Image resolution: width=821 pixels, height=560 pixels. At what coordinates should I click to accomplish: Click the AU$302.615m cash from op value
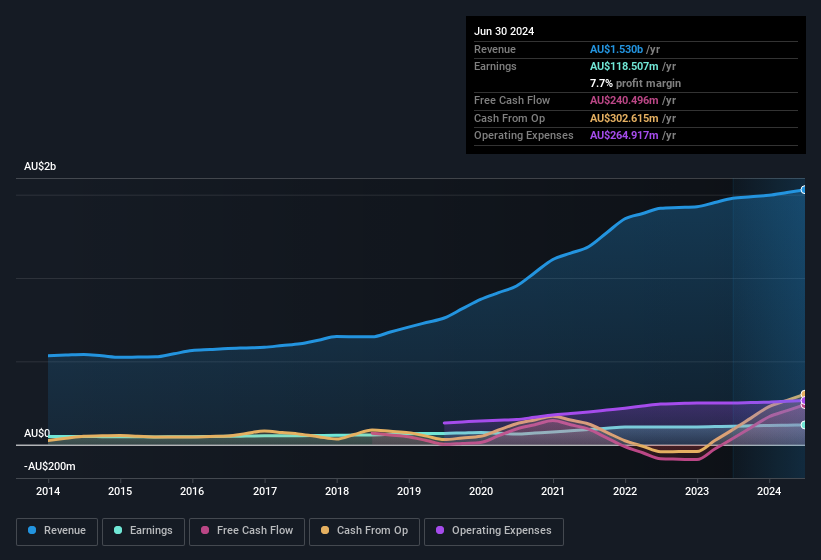click(x=624, y=118)
